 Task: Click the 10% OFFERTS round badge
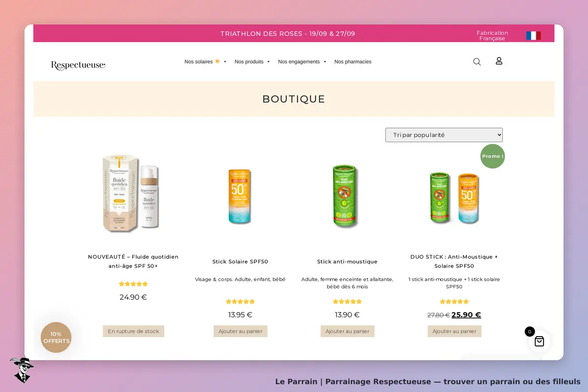pyautogui.click(x=56, y=338)
